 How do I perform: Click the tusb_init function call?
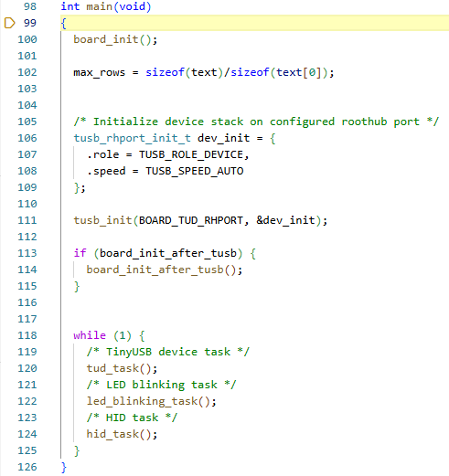(102, 220)
